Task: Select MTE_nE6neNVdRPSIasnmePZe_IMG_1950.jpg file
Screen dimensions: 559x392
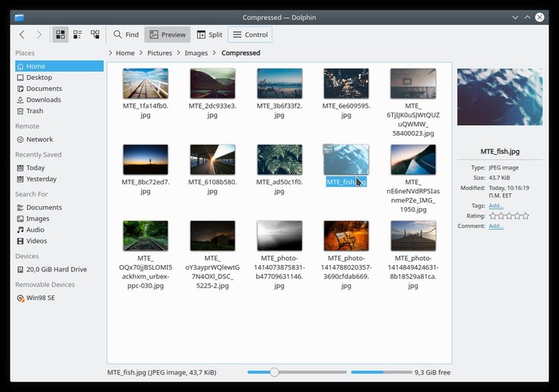Action: [x=413, y=160]
